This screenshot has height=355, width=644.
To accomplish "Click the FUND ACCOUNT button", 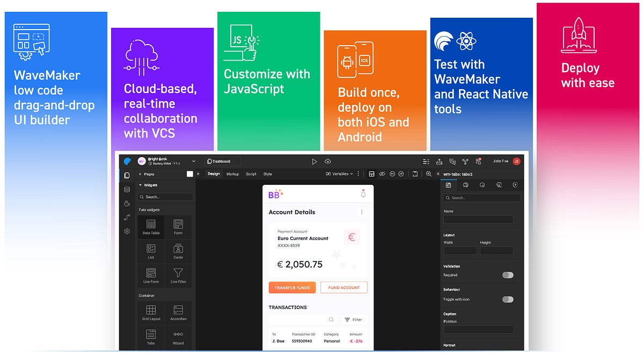I will point(343,287).
